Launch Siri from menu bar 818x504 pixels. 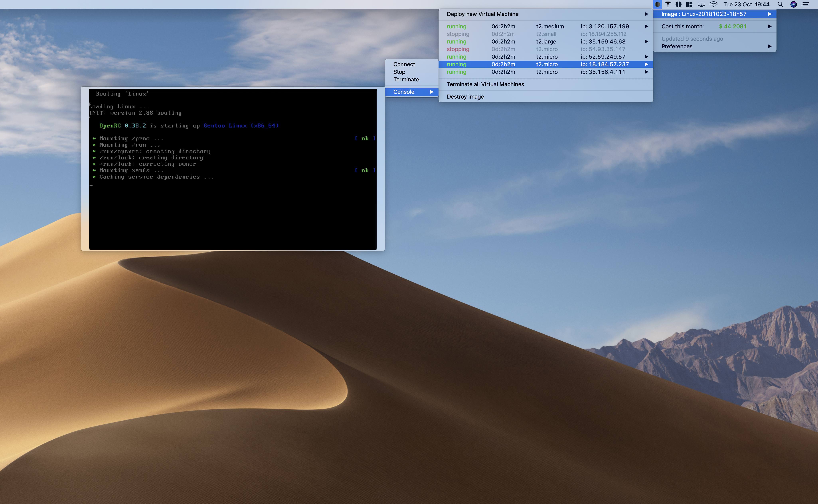tap(793, 4)
